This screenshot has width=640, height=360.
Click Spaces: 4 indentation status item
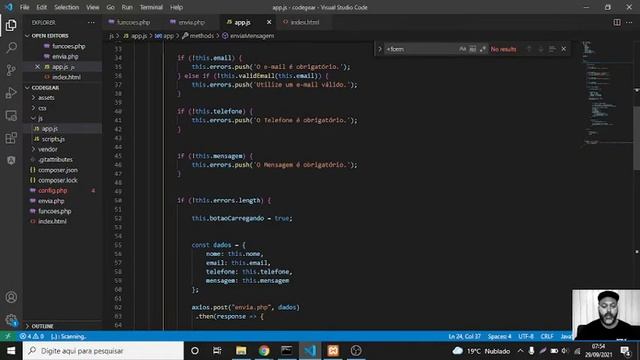500,336
